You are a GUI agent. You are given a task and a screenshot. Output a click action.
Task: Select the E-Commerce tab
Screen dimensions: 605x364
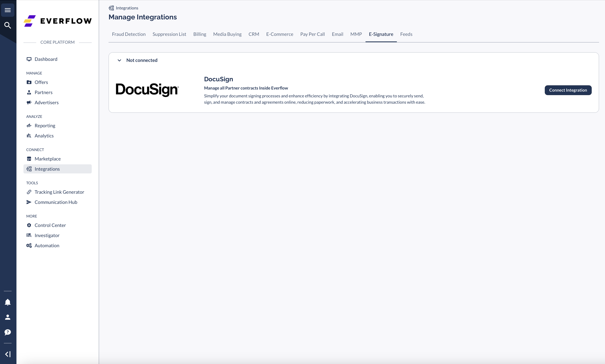coord(280,34)
